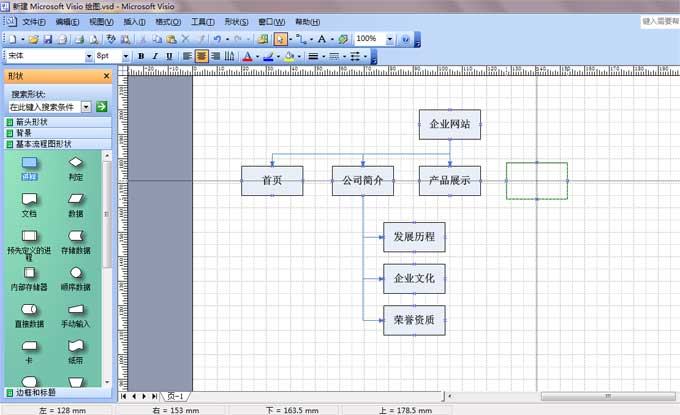This screenshot has width=680, height=415.
Task: Select the 企业网站 box on canvas
Action: pos(449,125)
